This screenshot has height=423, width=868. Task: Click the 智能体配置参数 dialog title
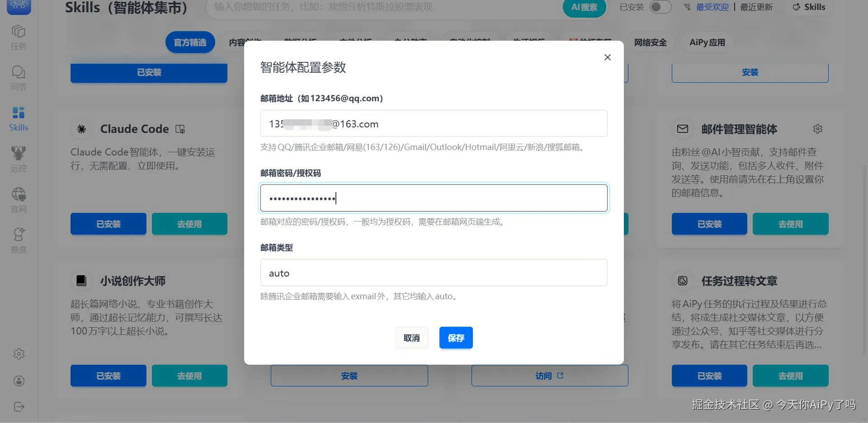coord(303,67)
